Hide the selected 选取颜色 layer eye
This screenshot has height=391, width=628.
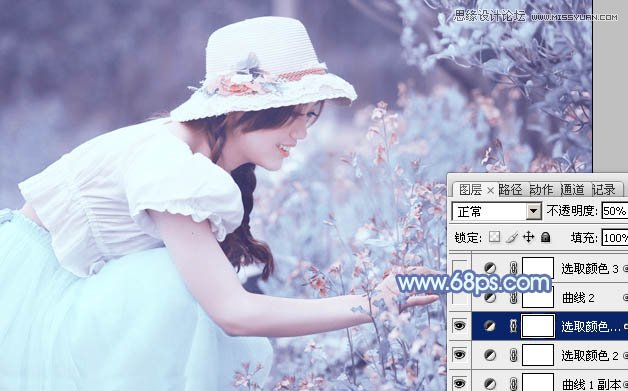459,326
